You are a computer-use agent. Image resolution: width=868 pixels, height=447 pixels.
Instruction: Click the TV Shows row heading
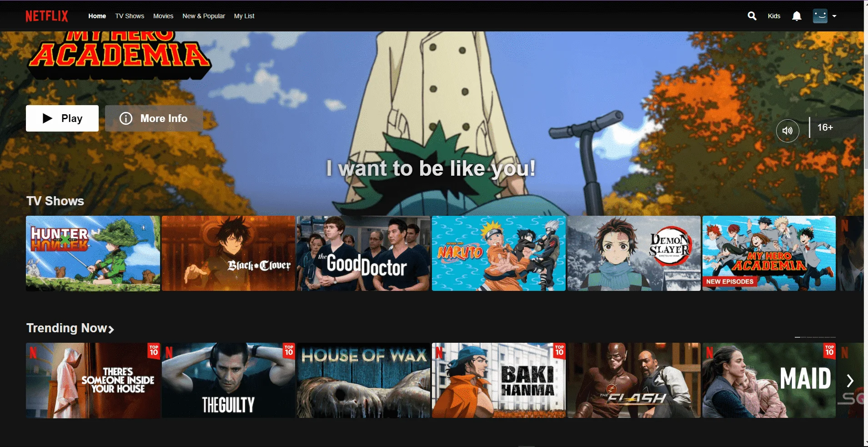click(x=55, y=201)
